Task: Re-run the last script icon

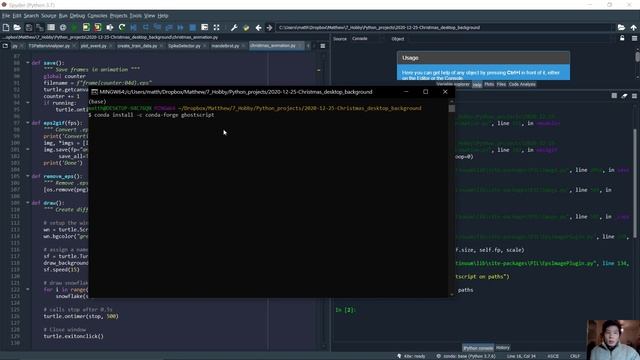Action: pos(122,27)
